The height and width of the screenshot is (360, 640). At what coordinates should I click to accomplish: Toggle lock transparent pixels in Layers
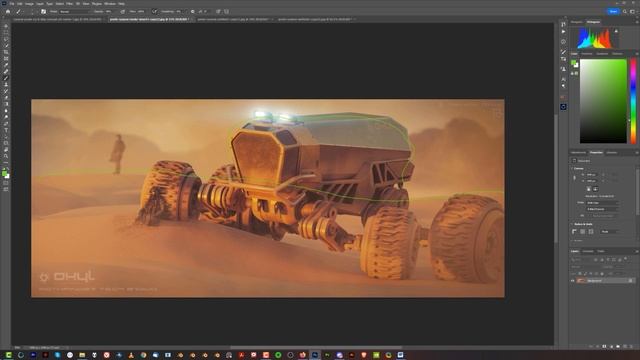(580, 273)
